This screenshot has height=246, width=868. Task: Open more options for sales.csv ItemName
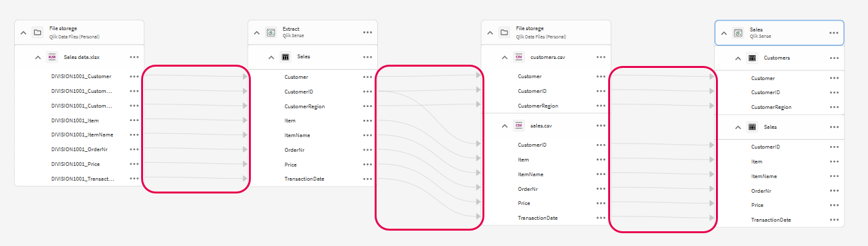tap(601, 174)
